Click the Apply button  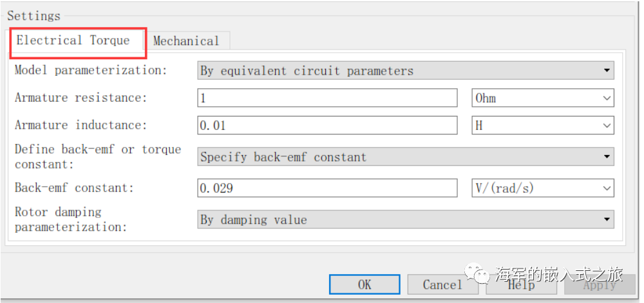[600, 284]
